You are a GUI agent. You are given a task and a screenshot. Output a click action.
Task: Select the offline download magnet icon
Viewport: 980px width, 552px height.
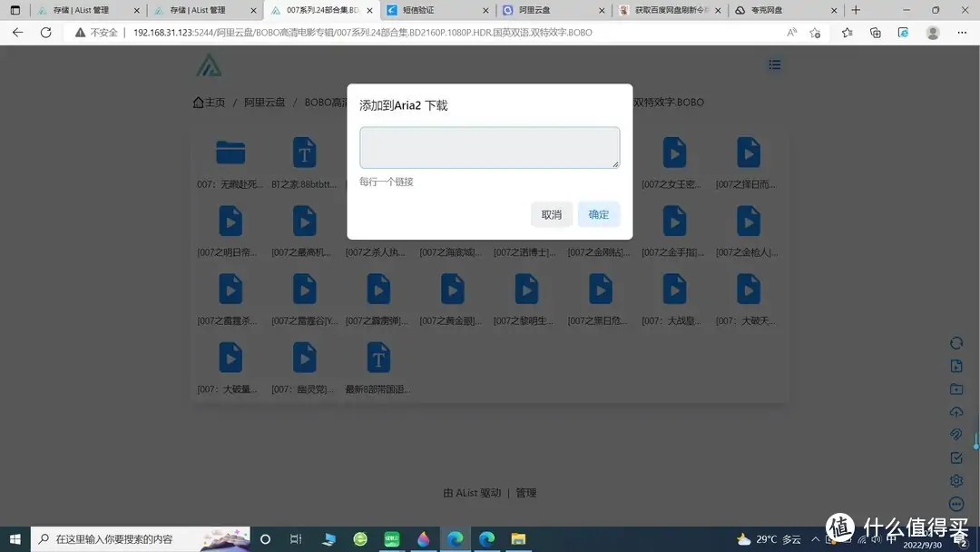pos(955,434)
